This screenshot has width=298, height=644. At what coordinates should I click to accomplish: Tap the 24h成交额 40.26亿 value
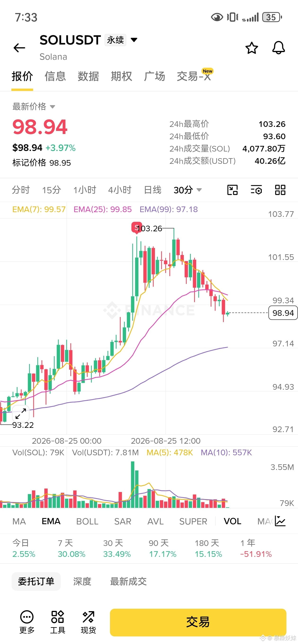click(270, 161)
